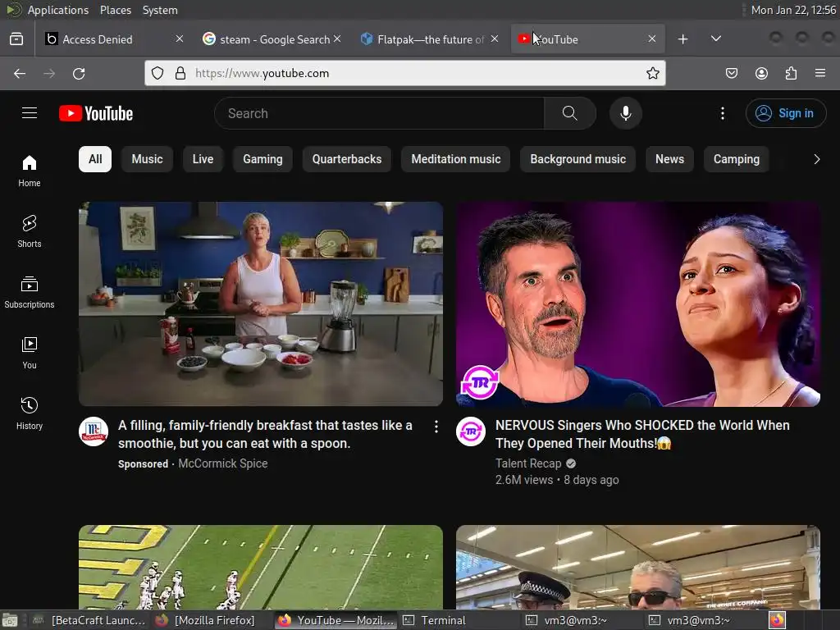
Task: Click the search magnifier button
Action: (569, 113)
